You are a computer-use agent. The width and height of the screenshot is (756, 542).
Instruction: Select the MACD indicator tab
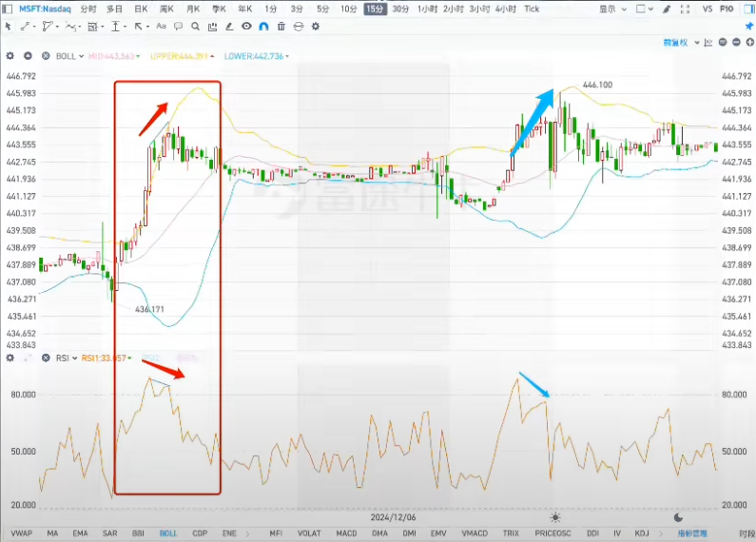[346, 533]
